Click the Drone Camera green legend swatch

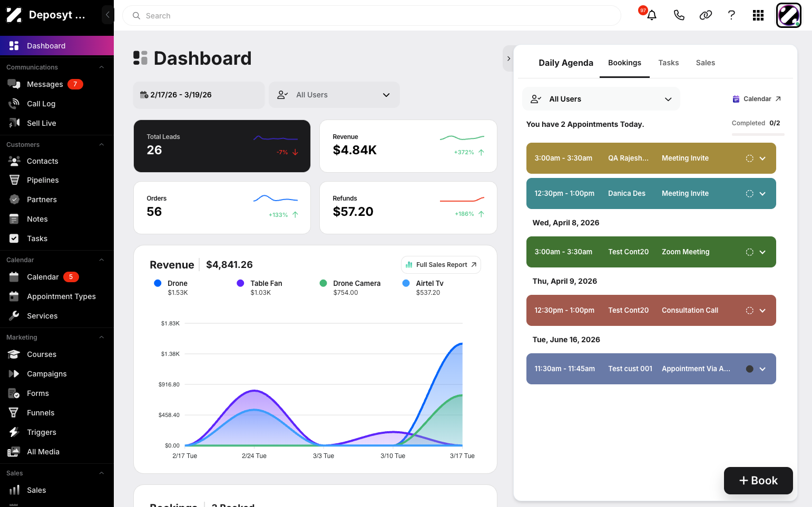pyautogui.click(x=323, y=283)
